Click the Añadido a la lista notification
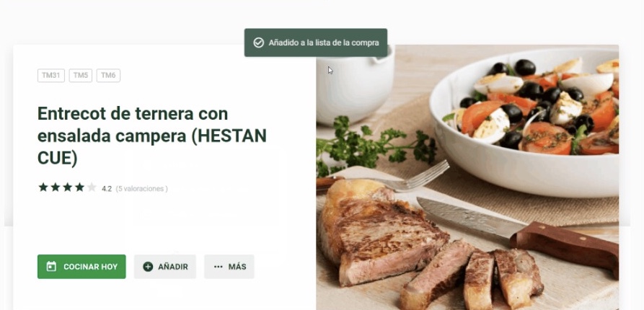 pos(316,43)
